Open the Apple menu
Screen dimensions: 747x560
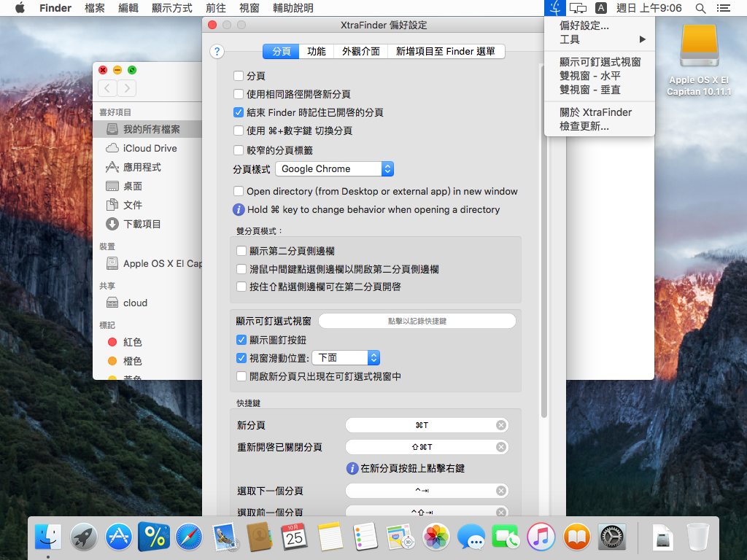pos(20,7)
